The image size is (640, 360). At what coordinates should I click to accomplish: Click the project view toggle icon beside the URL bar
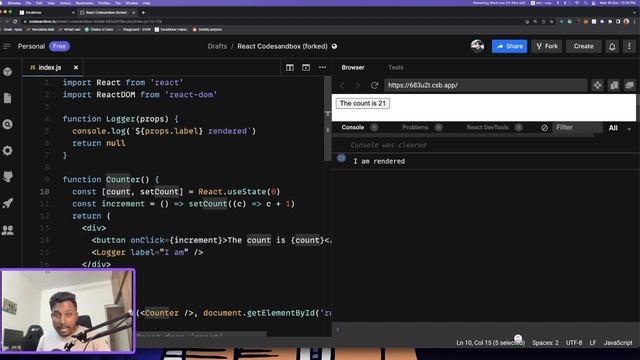(598, 85)
